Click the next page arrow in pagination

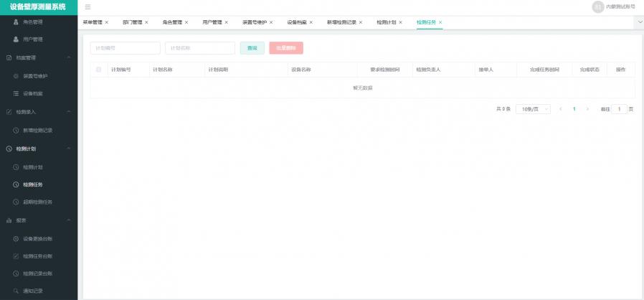[x=587, y=109]
